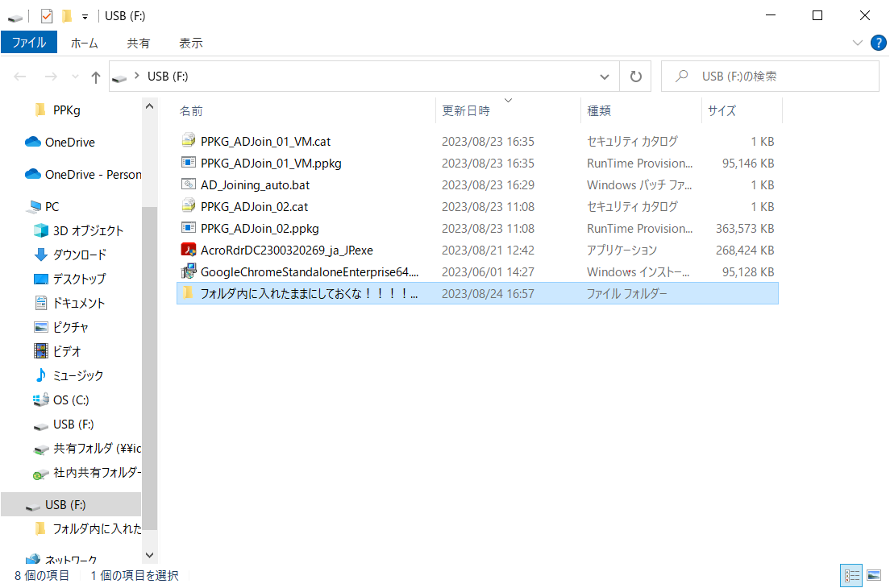Switch to large icons view in status bar

pos(874,576)
